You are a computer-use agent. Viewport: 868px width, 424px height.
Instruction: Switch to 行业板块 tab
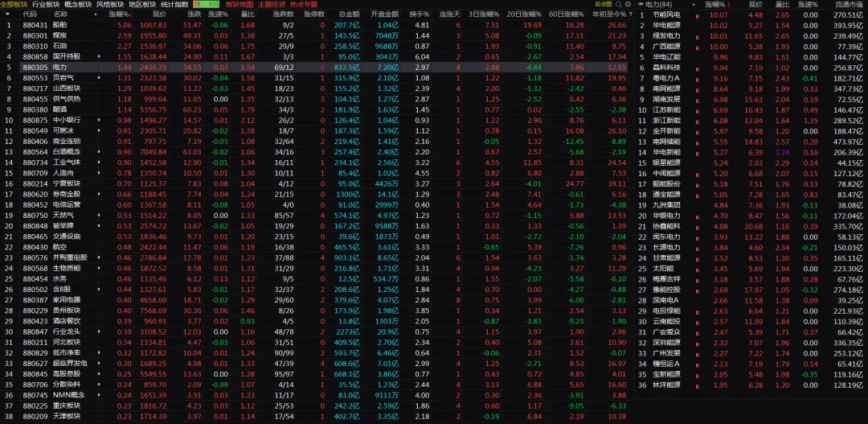46,5
